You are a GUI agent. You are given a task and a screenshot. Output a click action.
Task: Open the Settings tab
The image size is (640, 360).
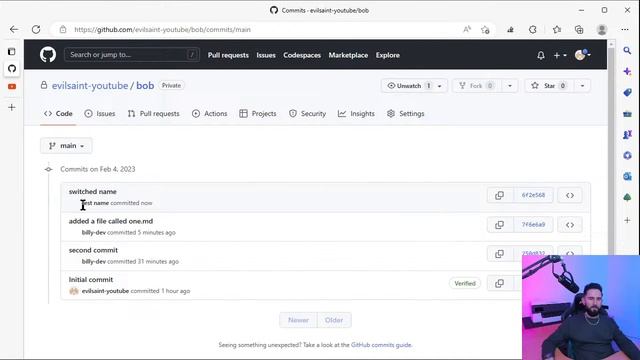(x=406, y=113)
